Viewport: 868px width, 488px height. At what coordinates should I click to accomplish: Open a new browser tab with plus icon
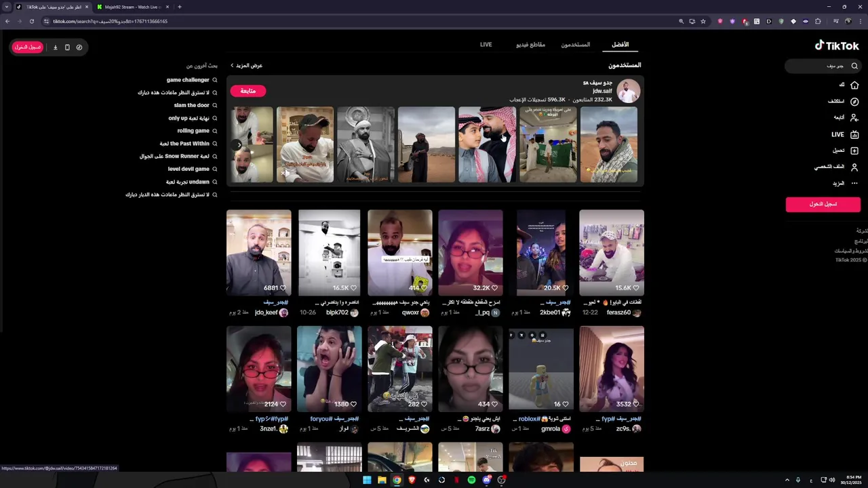[179, 7]
